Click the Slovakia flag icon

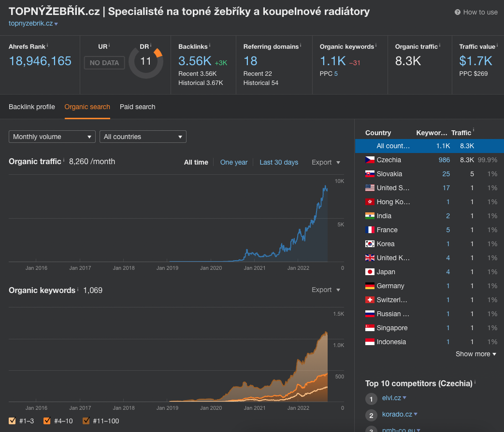click(370, 174)
